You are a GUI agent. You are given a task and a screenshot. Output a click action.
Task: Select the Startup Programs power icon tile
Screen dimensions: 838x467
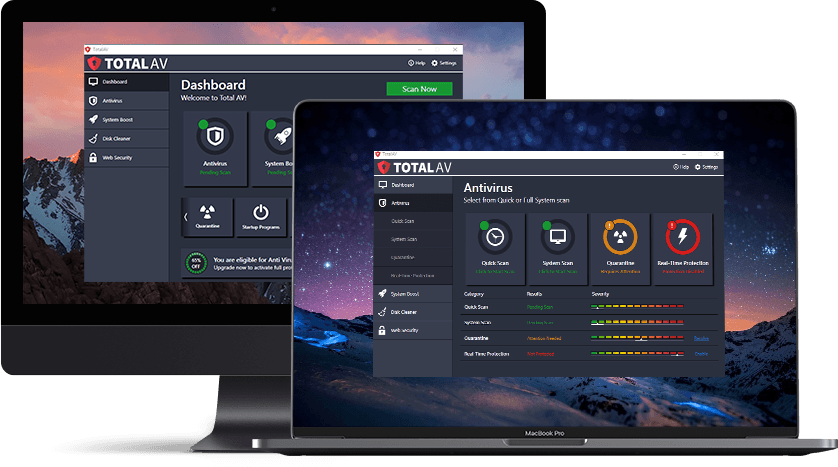point(260,216)
